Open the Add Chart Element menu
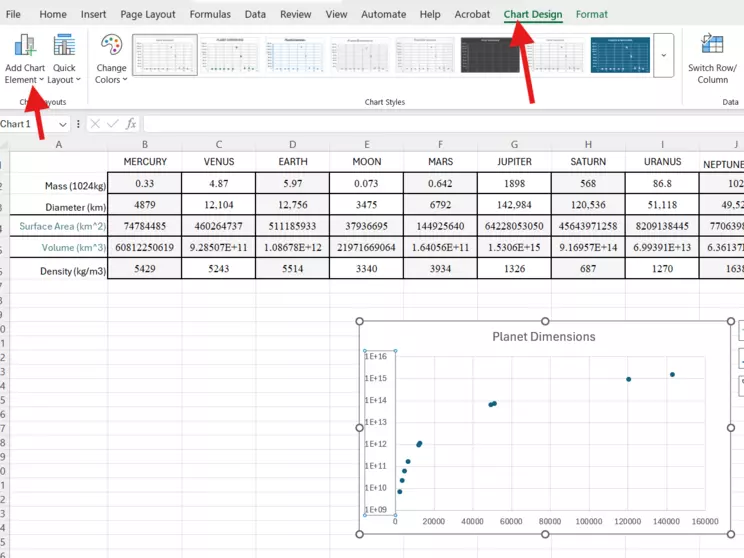The width and height of the screenshot is (744, 558). [25, 59]
